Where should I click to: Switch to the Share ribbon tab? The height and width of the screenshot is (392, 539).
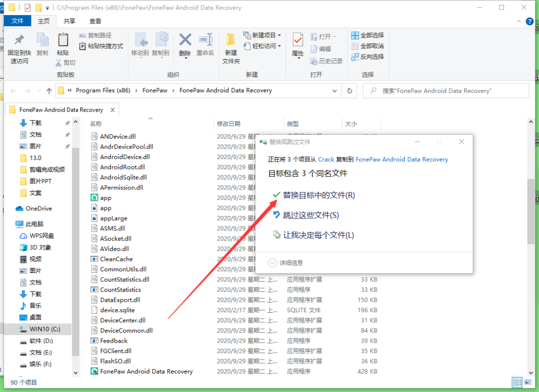click(69, 21)
